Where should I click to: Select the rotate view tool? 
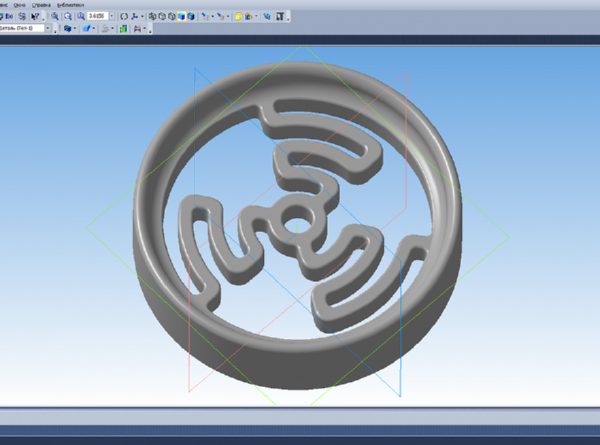click(x=124, y=16)
